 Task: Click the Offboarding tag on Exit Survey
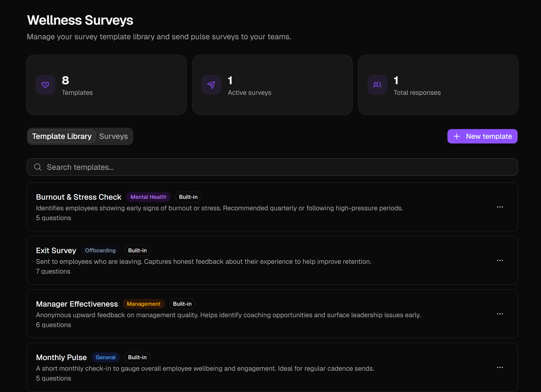tap(100, 250)
